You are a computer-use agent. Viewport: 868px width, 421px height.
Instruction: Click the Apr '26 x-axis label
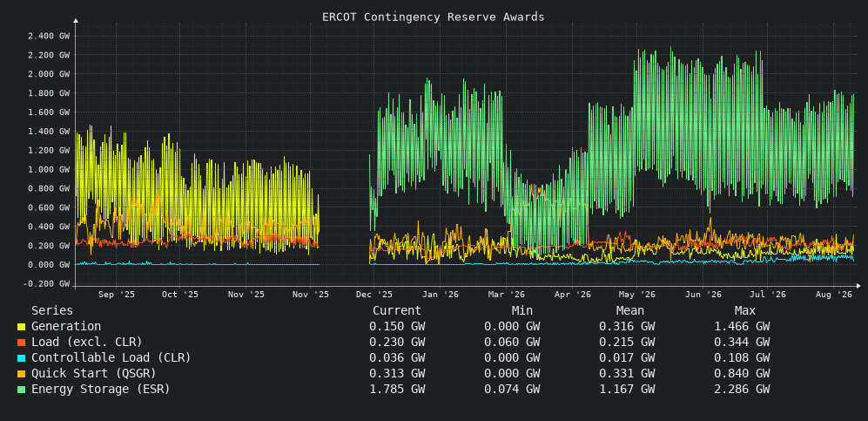(573, 295)
